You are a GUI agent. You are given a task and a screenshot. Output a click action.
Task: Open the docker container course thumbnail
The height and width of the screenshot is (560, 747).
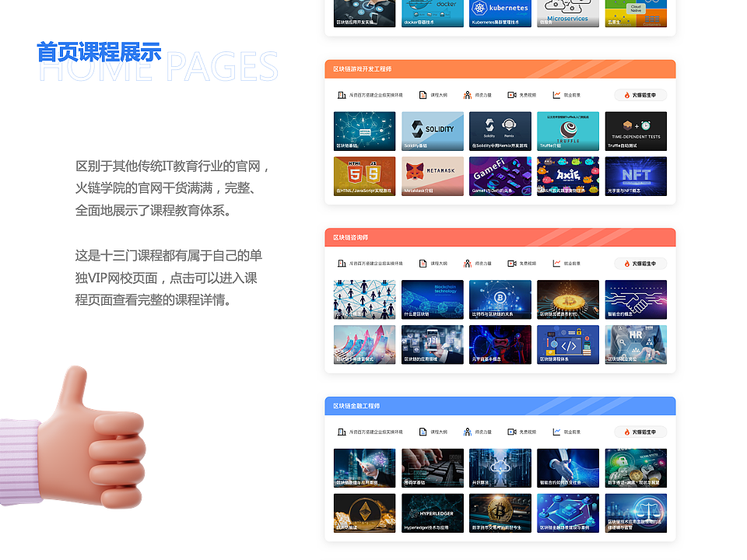[x=432, y=13]
